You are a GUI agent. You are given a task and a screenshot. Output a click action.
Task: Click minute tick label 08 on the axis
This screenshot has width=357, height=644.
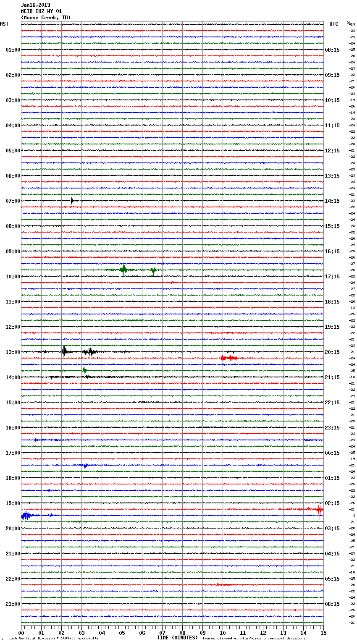point(183,633)
